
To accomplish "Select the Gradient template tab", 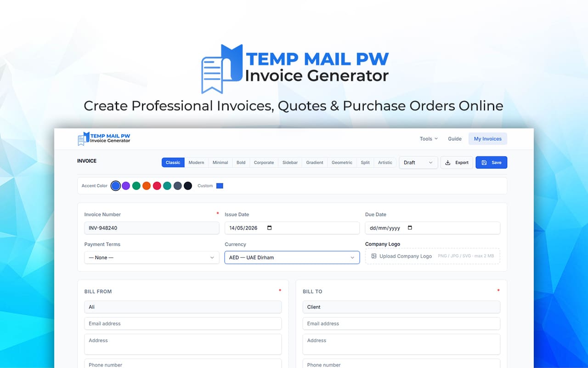I will (x=315, y=162).
